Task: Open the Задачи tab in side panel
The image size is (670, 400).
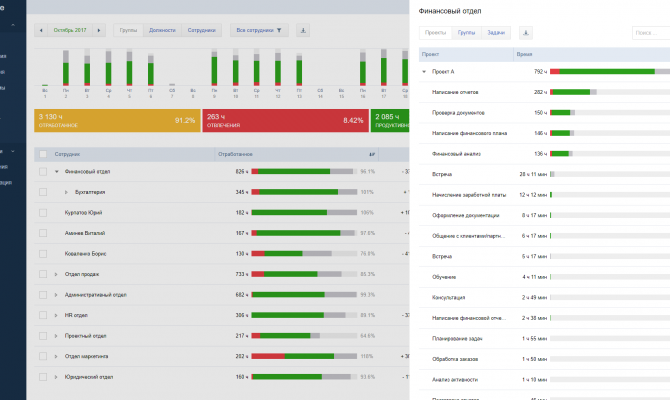Action: 496,33
